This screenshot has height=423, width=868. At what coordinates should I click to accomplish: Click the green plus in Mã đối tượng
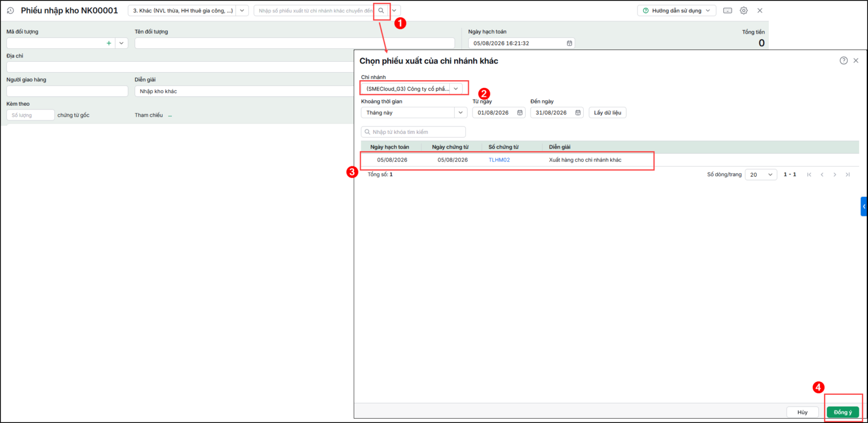coord(109,43)
